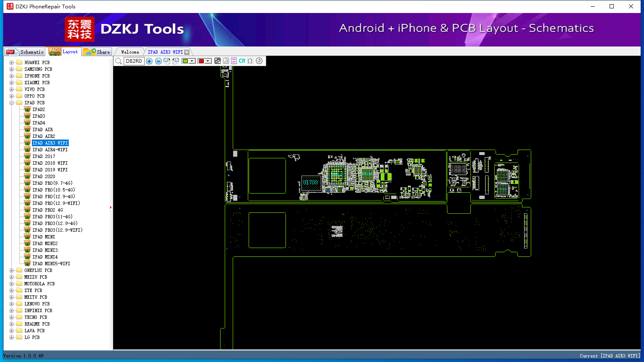This screenshot has width=644, height=362.
Task: Select IPAD PRO(12.9-WIFI) entry
Action: 56,203
